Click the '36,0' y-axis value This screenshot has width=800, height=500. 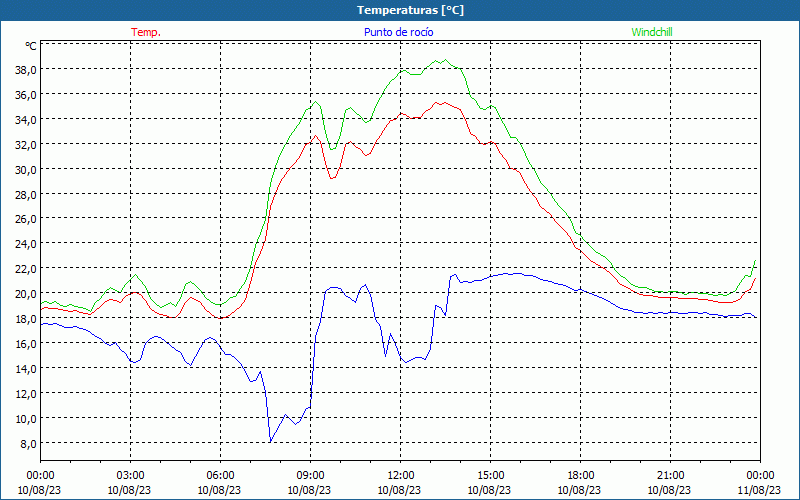coord(26,95)
